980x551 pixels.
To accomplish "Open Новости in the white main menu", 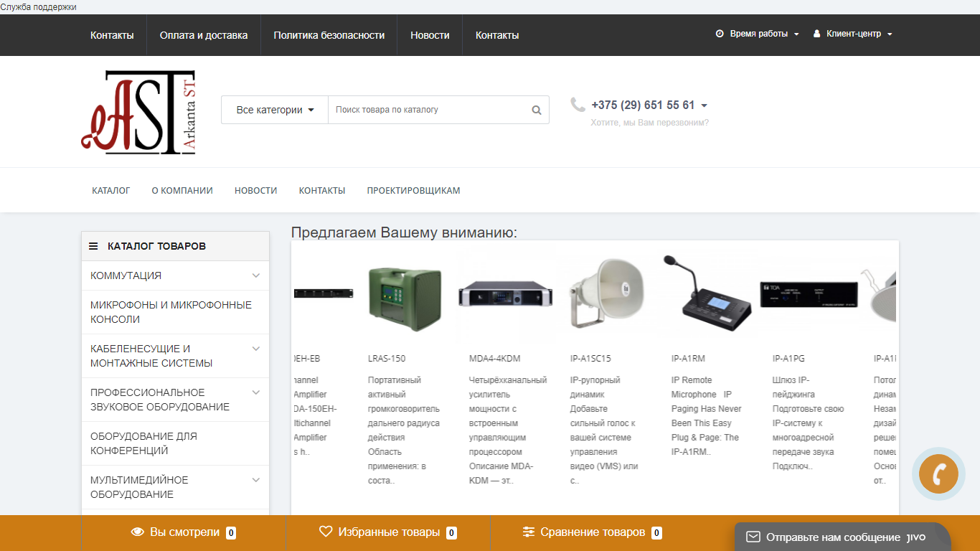I will tap(255, 191).
